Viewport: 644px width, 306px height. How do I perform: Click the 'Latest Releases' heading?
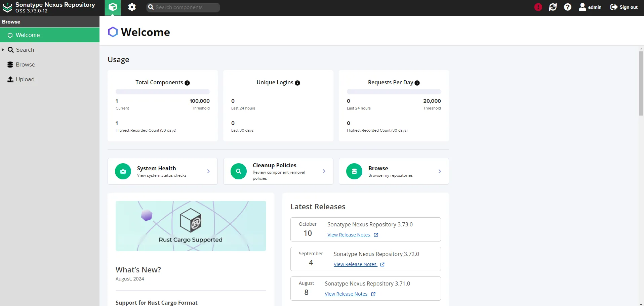click(x=318, y=207)
